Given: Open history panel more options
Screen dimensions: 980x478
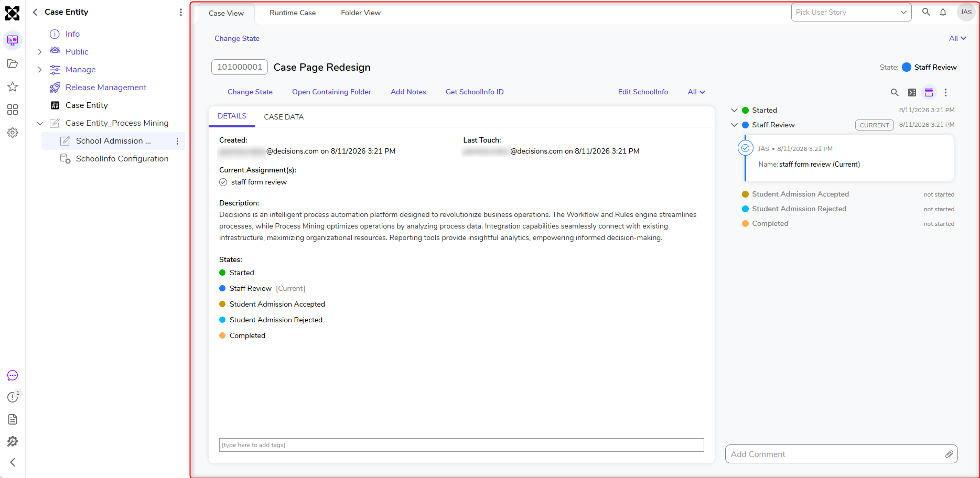Looking at the screenshot, I should point(945,92).
